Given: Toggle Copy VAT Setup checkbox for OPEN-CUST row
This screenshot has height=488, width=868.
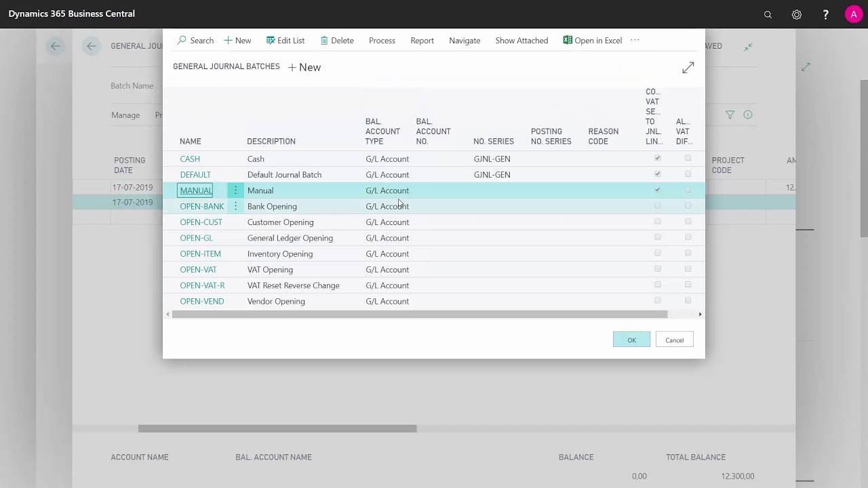Looking at the screenshot, I should tap(657, 222).
